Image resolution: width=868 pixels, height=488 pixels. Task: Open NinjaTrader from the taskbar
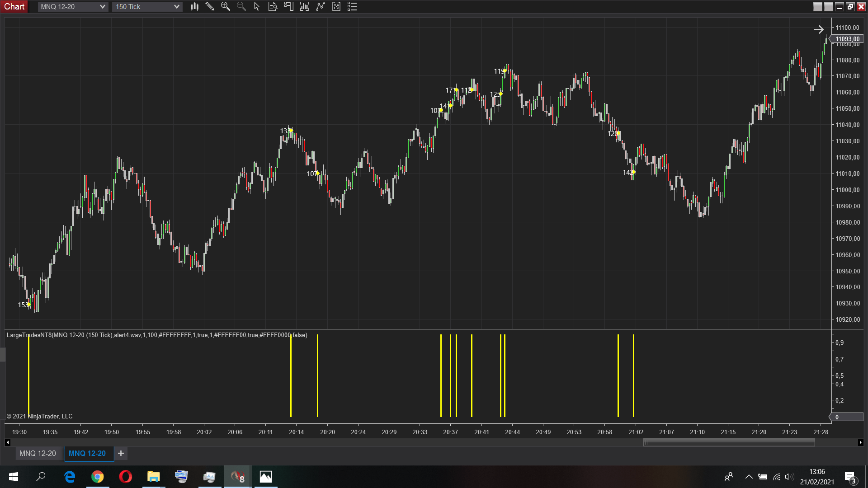[x=237, y=477]
